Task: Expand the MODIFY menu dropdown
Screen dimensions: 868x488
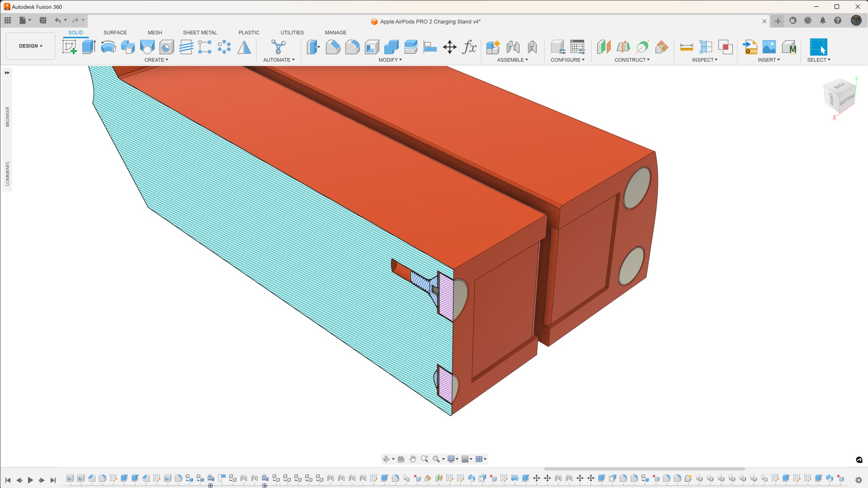Action: (x=390, y=60)
